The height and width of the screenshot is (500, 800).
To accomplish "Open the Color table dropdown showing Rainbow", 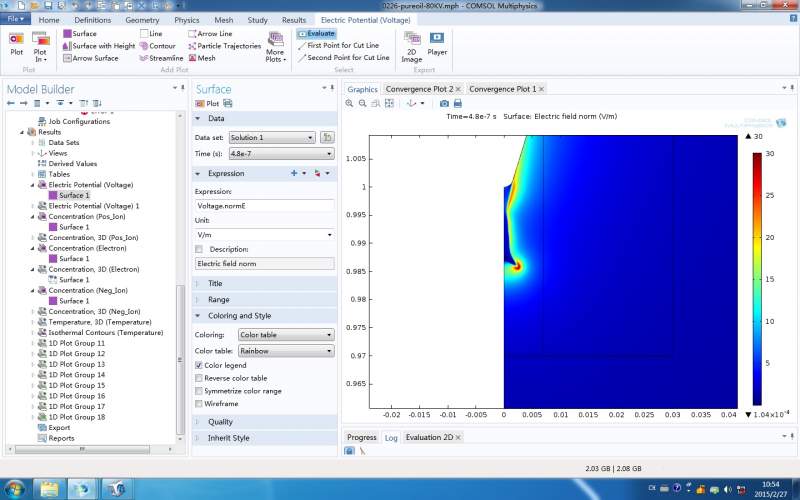I will tap(285, 351).
